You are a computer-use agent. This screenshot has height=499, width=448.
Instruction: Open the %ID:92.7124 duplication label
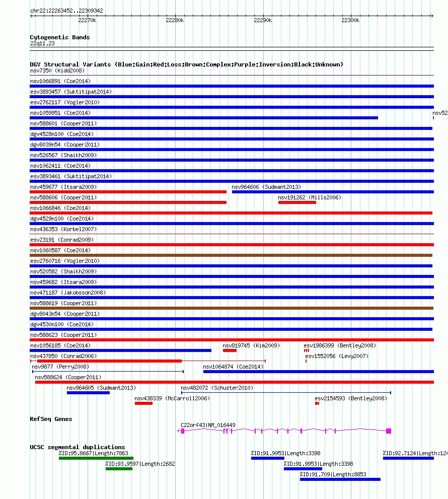point(415,453)
